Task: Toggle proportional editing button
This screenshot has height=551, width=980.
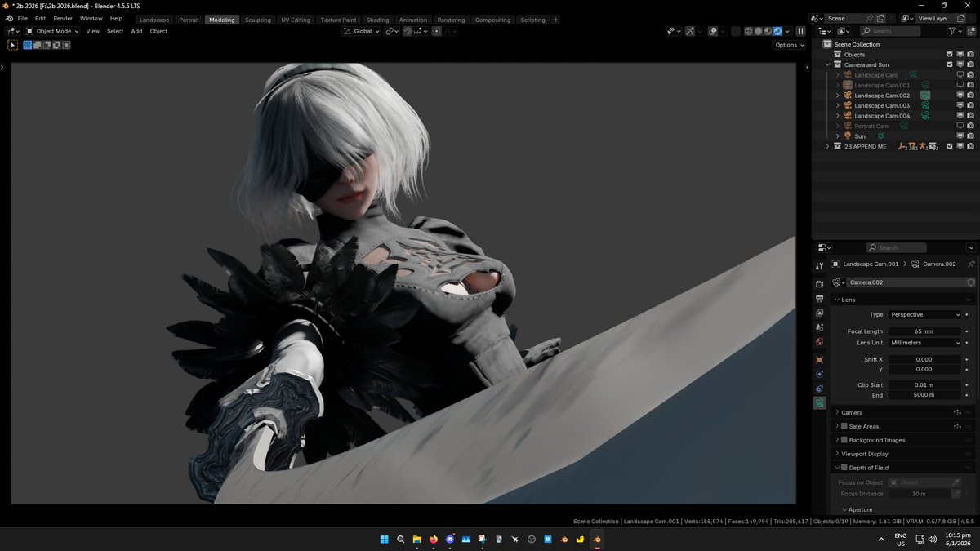Action: pyautogui.click(x=437, y=31)
